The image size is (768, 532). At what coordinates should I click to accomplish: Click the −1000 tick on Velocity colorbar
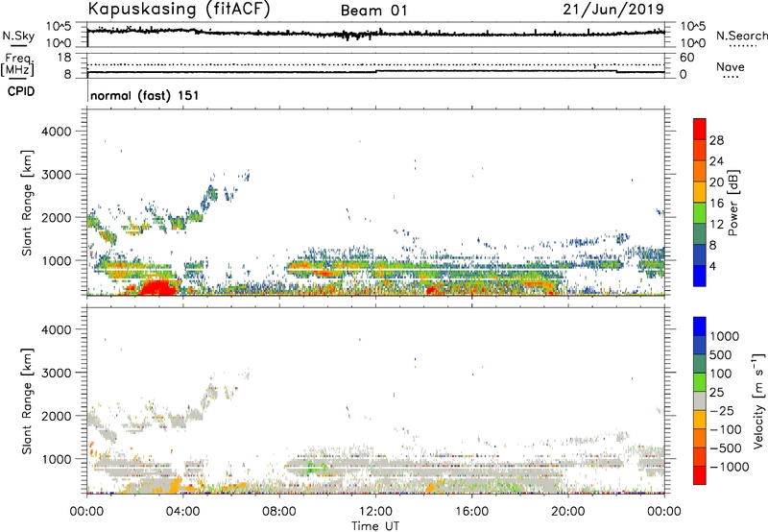tap(730, 467)
